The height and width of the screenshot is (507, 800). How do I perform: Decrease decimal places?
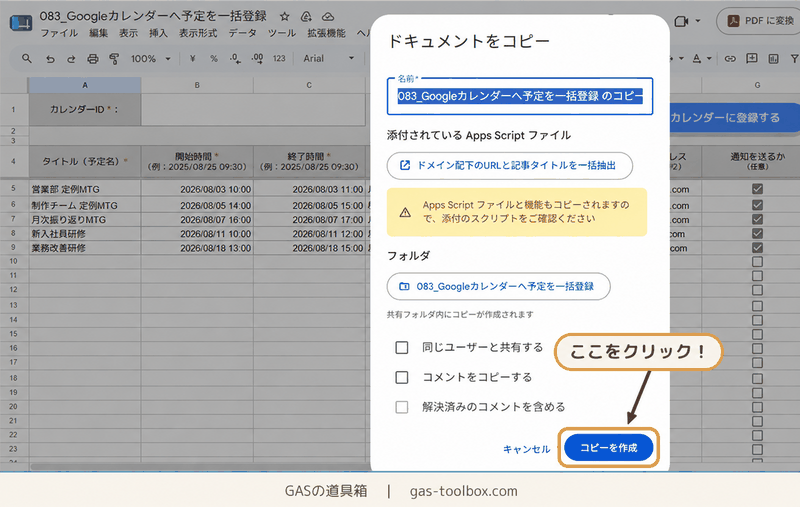235,59
